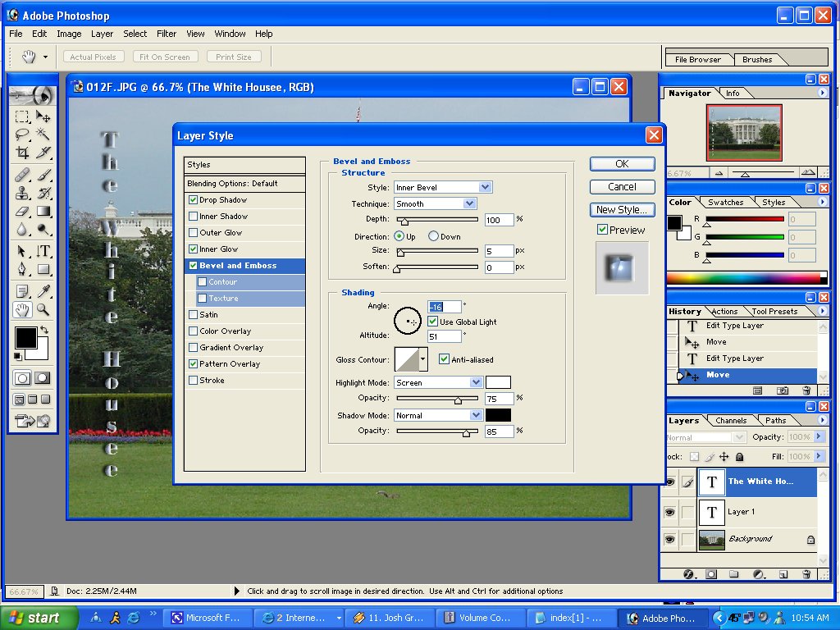The image size is (840, 630).
Task: Choose the Brush tool
Action: pyautogui.click(x=43, y=175)
